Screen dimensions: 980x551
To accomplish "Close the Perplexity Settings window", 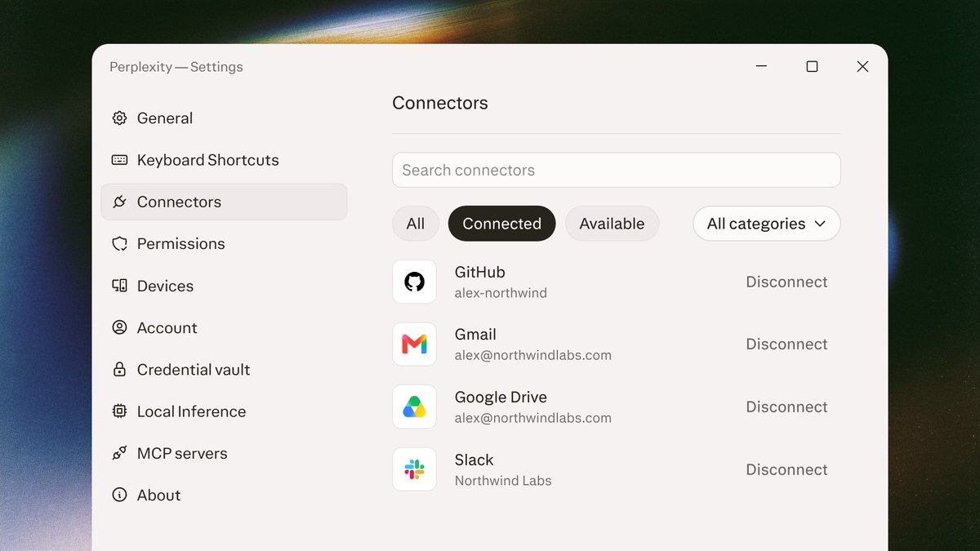I will coord(862,67).
